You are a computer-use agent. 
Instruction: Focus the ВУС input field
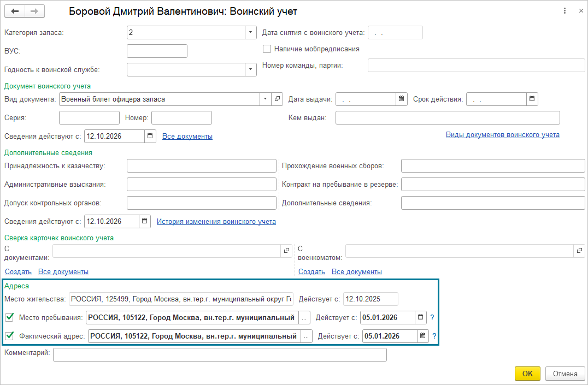pyautogui.click(x=157, y=51)
